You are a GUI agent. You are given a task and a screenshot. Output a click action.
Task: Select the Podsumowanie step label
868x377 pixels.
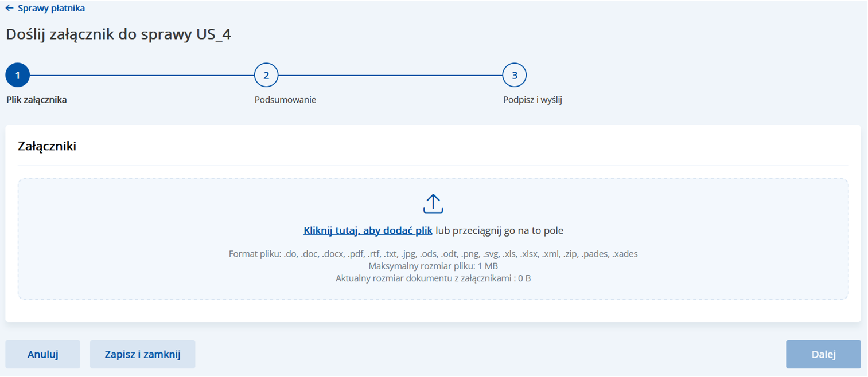(x=285, y=100)
